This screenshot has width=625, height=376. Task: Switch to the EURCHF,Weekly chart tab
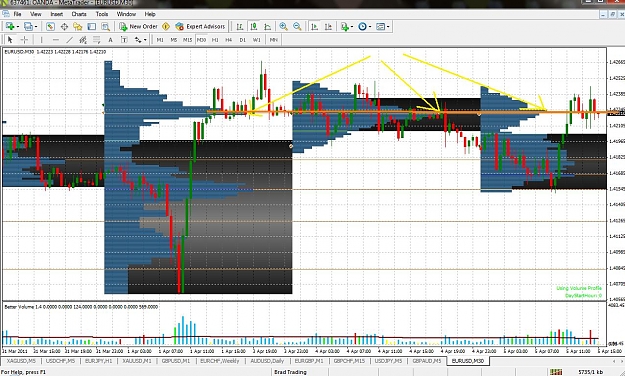coord(219,361)
